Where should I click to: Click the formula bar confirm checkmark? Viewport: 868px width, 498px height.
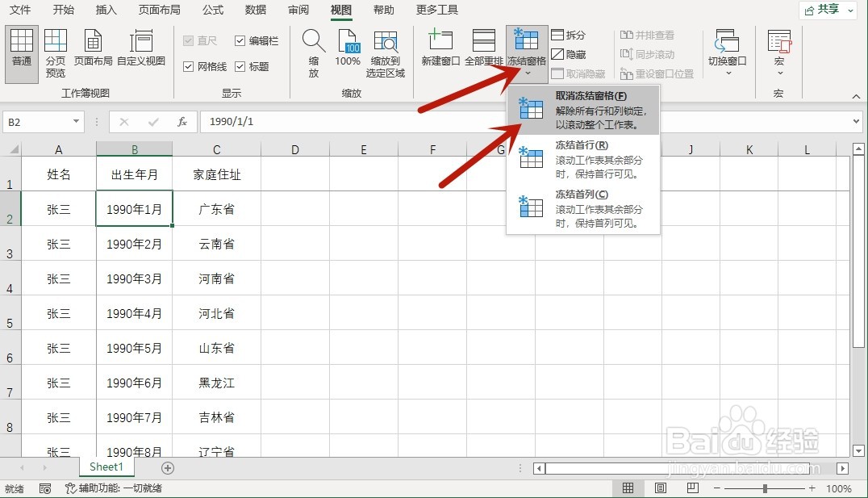click(x=153, y=122)
